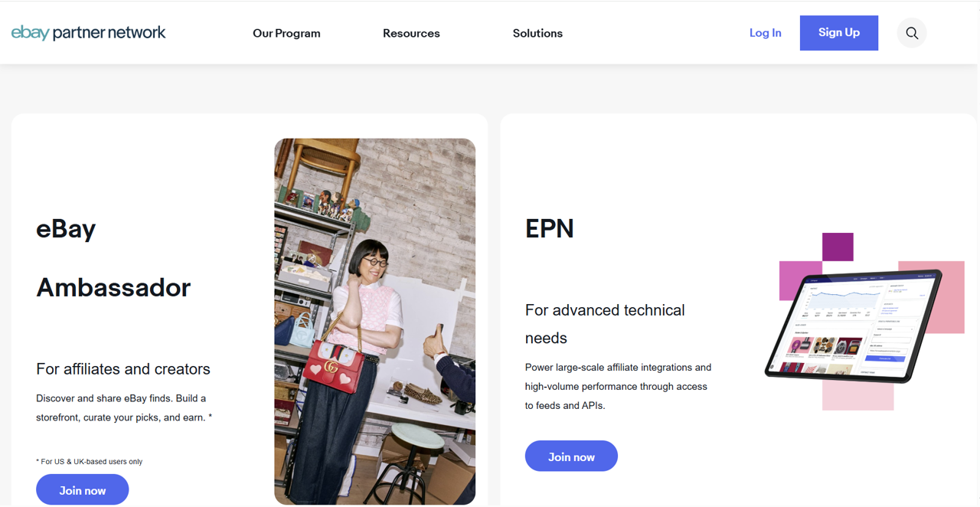Click the dark purple square above tablet
Image resolution: width=980 pixels, height=507 pixels.
tap(838, 247)
